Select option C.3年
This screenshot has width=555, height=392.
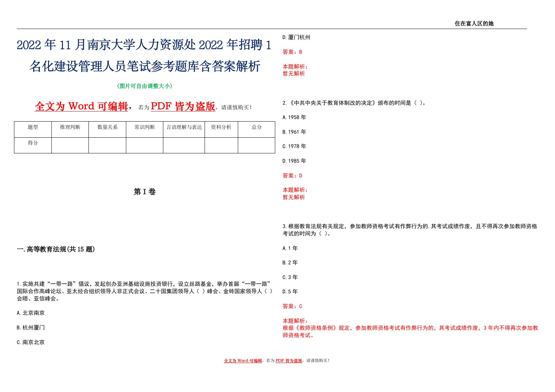coord(290,277)
